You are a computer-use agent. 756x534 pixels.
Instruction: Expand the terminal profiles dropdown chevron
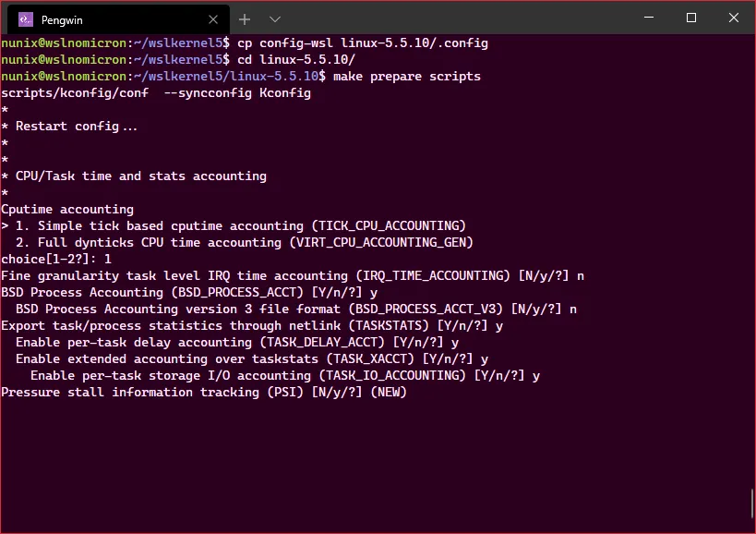pyautogui.click(x=274, y=18)
